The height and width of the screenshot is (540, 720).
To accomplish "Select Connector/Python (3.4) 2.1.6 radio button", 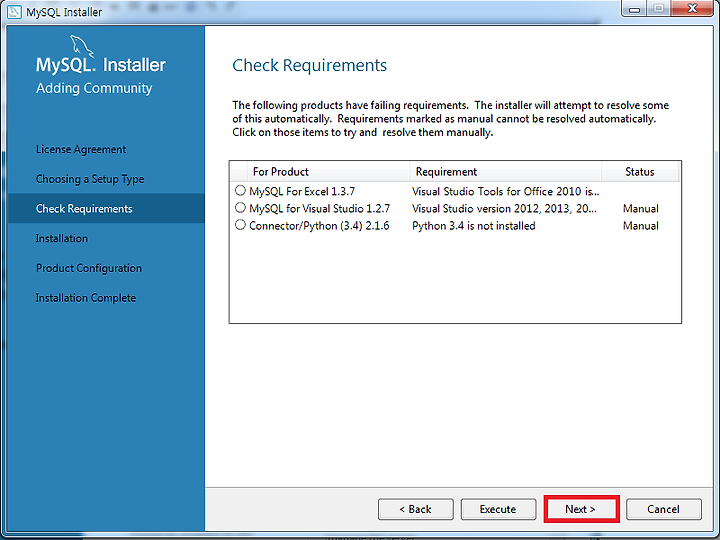I will click(240, 225).
